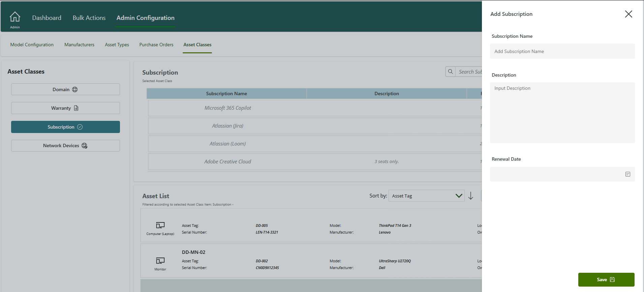Select the Network Devices asset class
644x292 pixels.
point(65,145)
